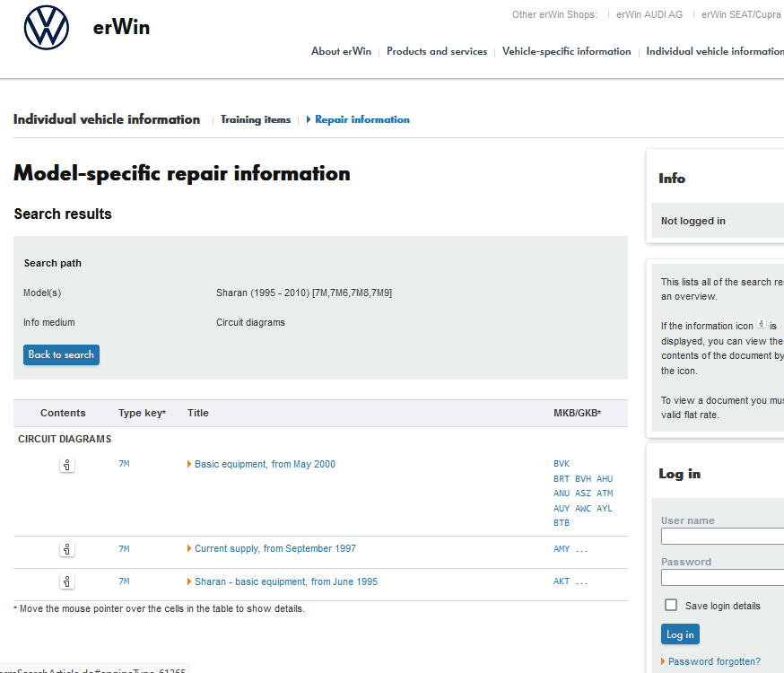This screenshot has height=673, width=784.
Task: Switch to the Training items tab
Action: tap(256, 119)
